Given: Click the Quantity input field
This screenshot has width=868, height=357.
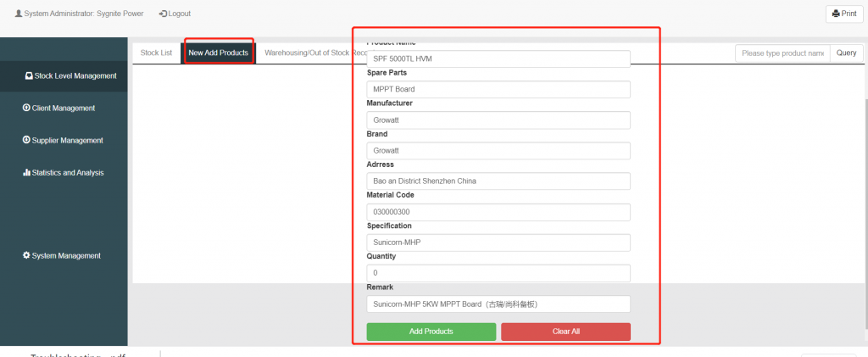Looking at the screenshot, I should [x=498, y=273].
